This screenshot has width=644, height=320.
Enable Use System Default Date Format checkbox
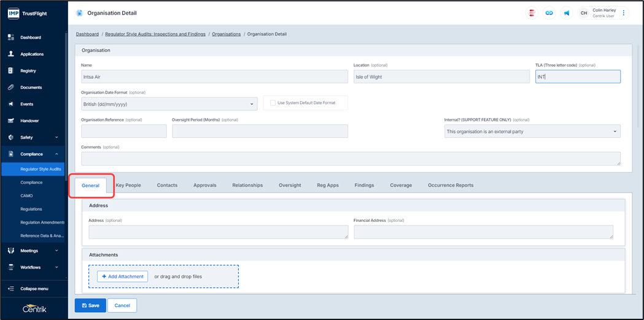tap(273, 103)
